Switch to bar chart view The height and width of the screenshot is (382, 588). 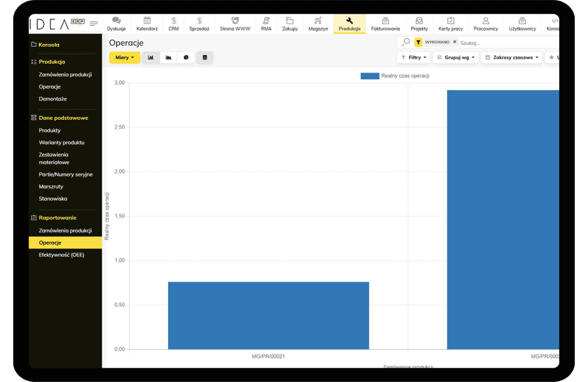click(151, 57)
